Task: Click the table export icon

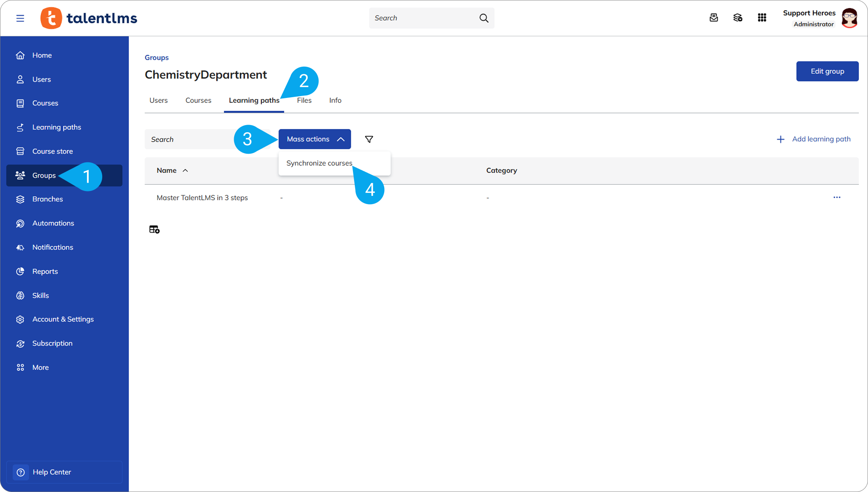Action: (x=154, y=229)
